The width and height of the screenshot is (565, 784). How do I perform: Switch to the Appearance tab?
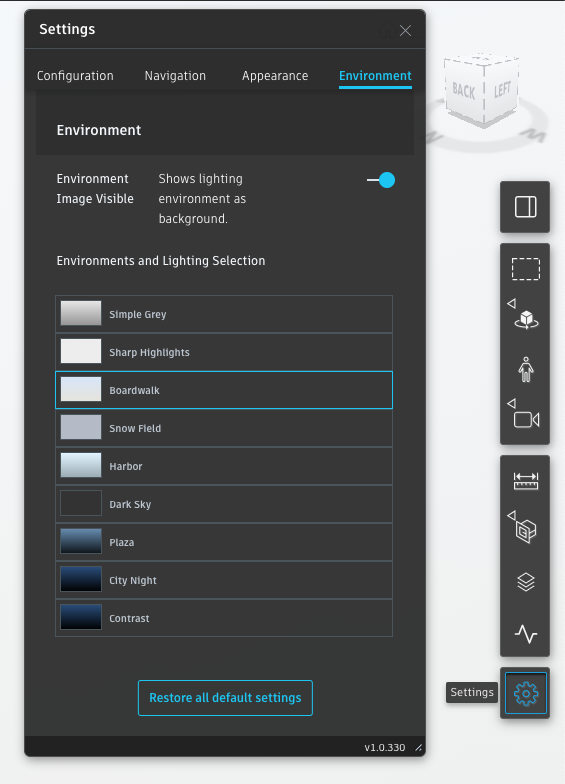[x=275, y=76]
